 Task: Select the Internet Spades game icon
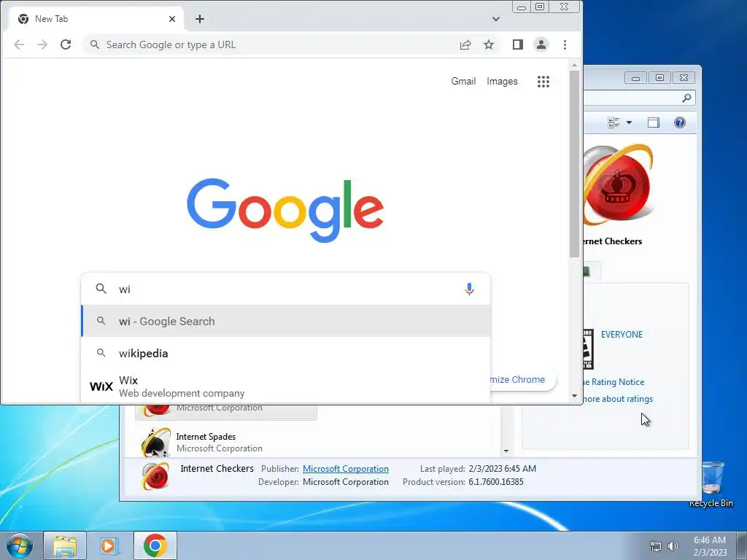click(x=156, y=443)
